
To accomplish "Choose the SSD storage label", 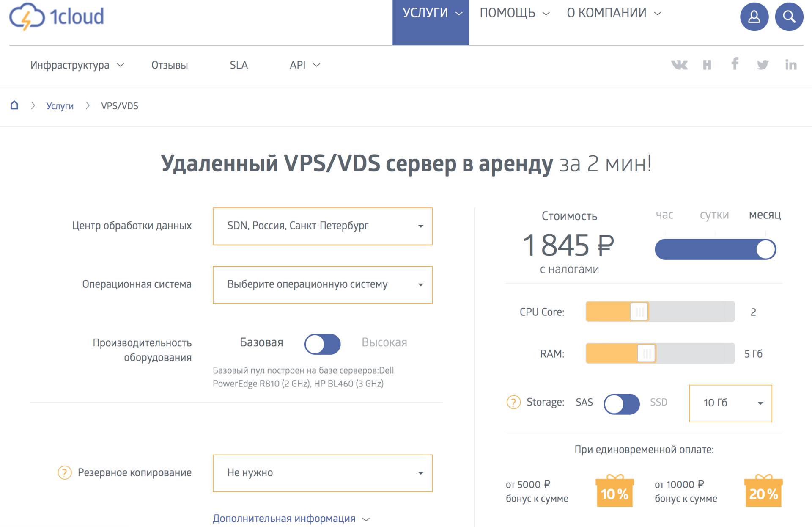I will coord(658,402).
